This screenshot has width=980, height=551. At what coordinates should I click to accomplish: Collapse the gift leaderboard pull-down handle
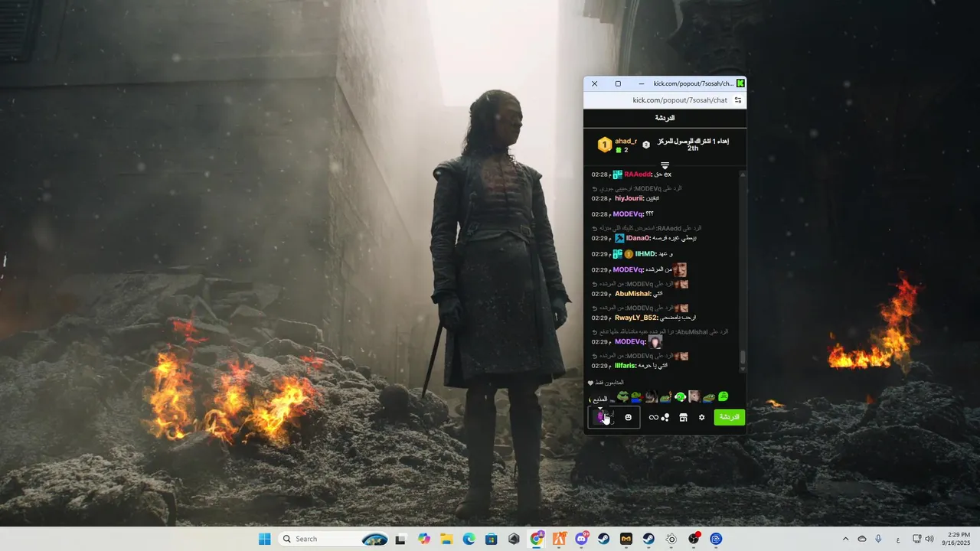[665, 165]
